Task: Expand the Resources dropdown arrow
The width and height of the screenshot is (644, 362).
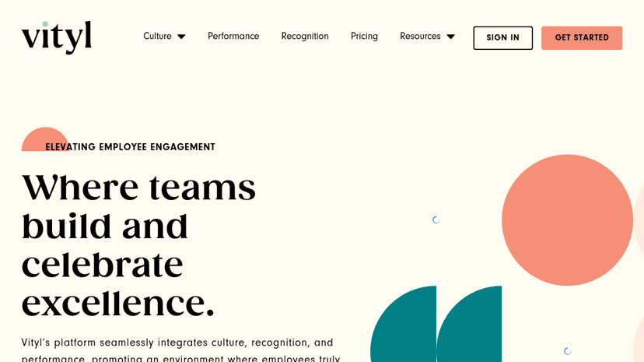Action: point(450,37)
